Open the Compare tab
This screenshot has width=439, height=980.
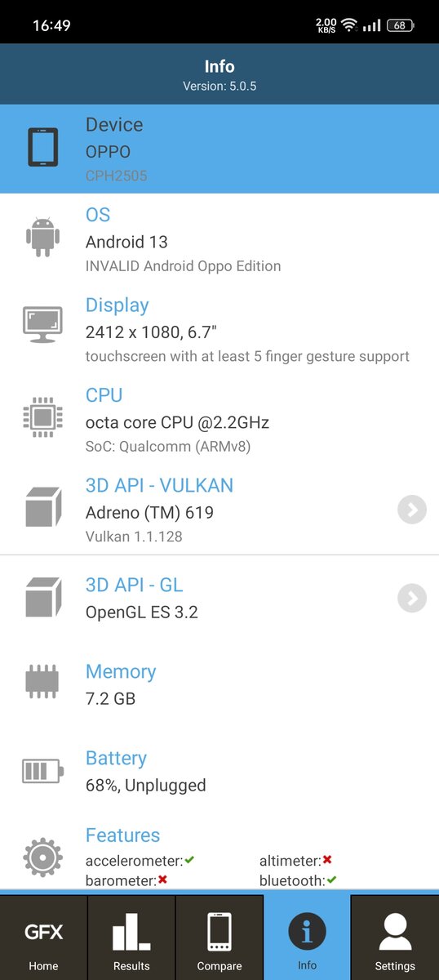point(219,938)
